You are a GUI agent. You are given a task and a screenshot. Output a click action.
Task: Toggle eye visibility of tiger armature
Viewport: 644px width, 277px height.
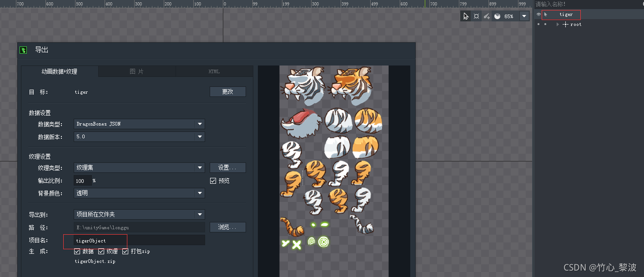pos(538,15)
